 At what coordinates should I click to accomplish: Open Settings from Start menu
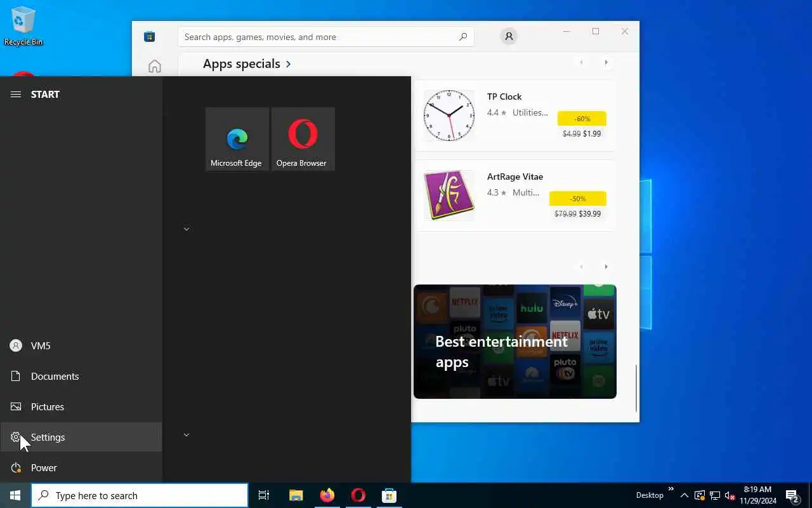pyautogui.click(x=81, y=437)
